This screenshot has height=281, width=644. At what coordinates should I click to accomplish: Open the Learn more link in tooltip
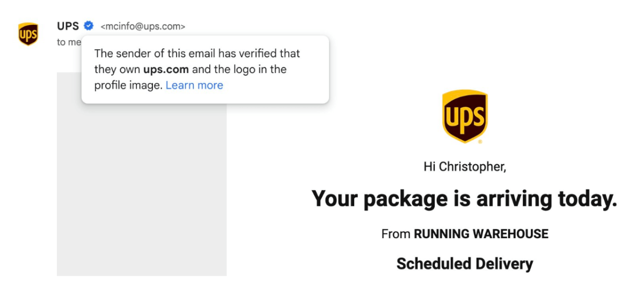point(194,85)
